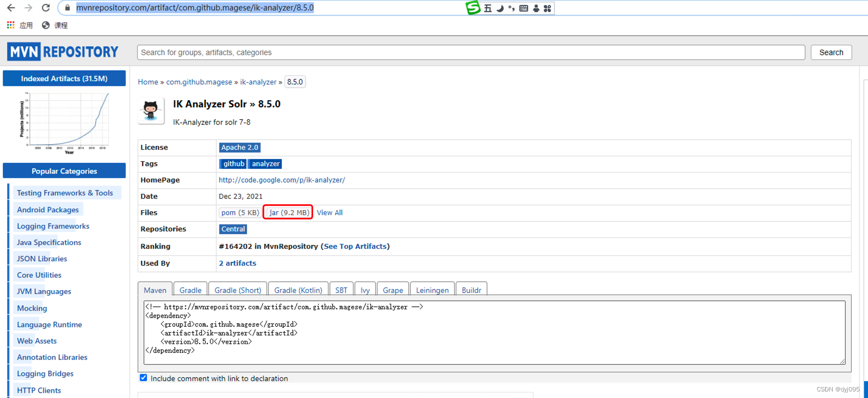The height and width of the screenshot is (398, 868).
Task: Go back to the previous browser page
Action: 11,8
